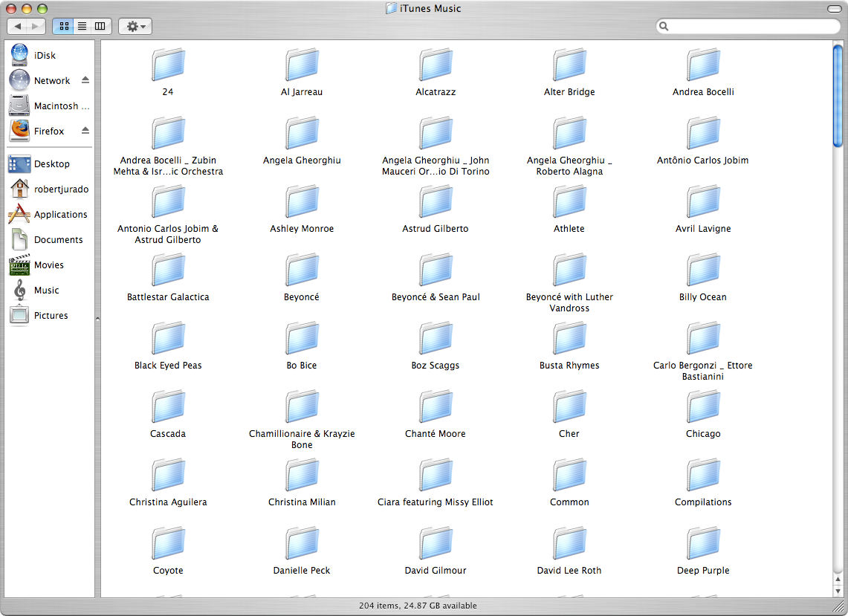The image size is (848, 616).
Task: Switch to column view
Action: point(100,26)
